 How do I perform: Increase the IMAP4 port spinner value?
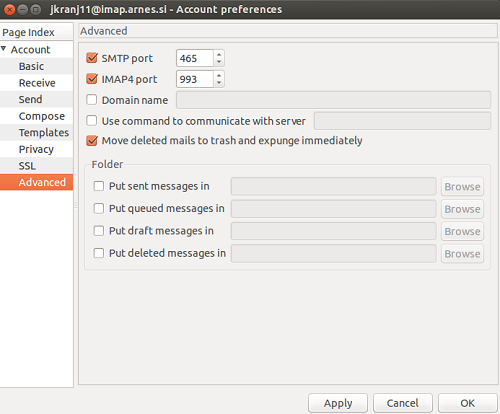[219, 75]
